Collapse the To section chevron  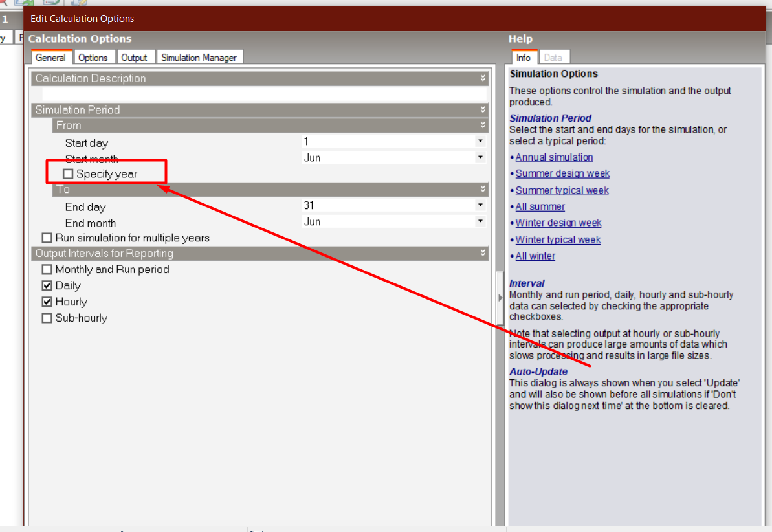tap(483, 189)
